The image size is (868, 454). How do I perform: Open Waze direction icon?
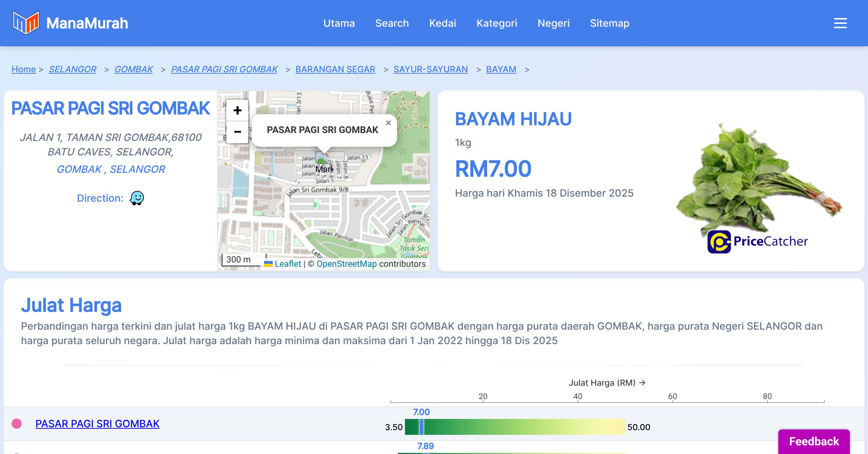click(137, 198)
